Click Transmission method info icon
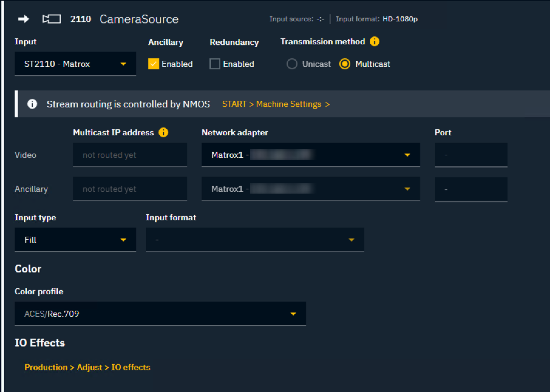This screenshot has width=550, height=392. pyautogui.click(x=374, y=42)
